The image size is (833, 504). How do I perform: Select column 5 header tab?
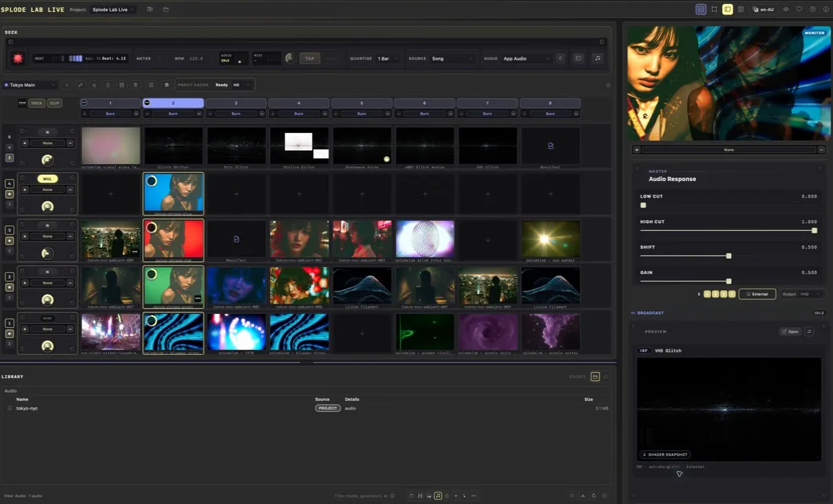pyautogui.click(x=361, y=103)
